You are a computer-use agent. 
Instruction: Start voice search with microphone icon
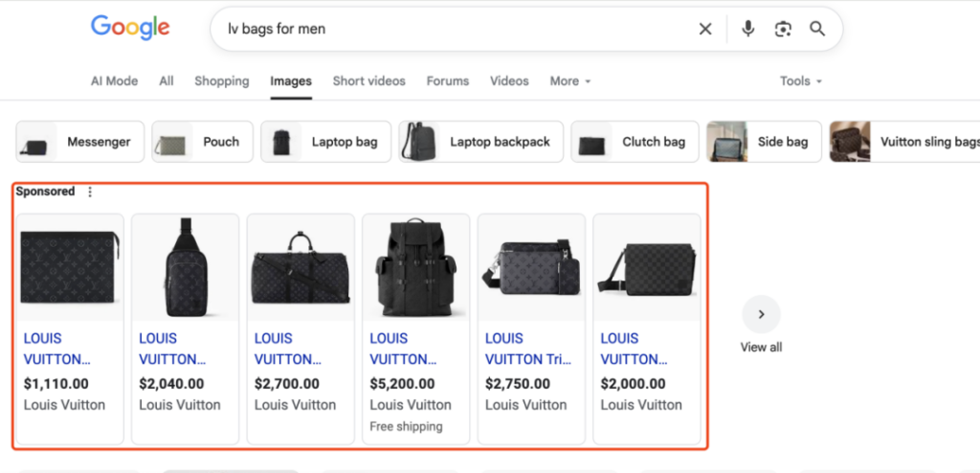[748, 29]
